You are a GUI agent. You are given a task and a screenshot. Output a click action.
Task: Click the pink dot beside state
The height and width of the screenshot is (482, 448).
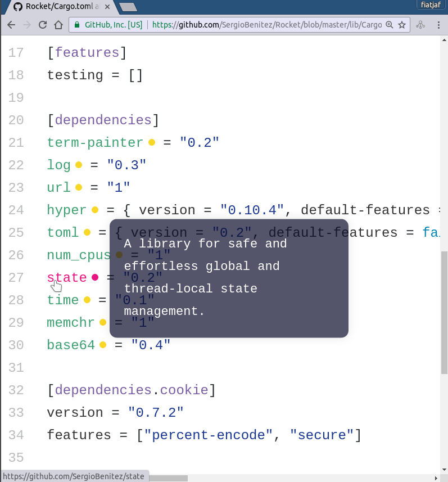(x=95, y=277)
